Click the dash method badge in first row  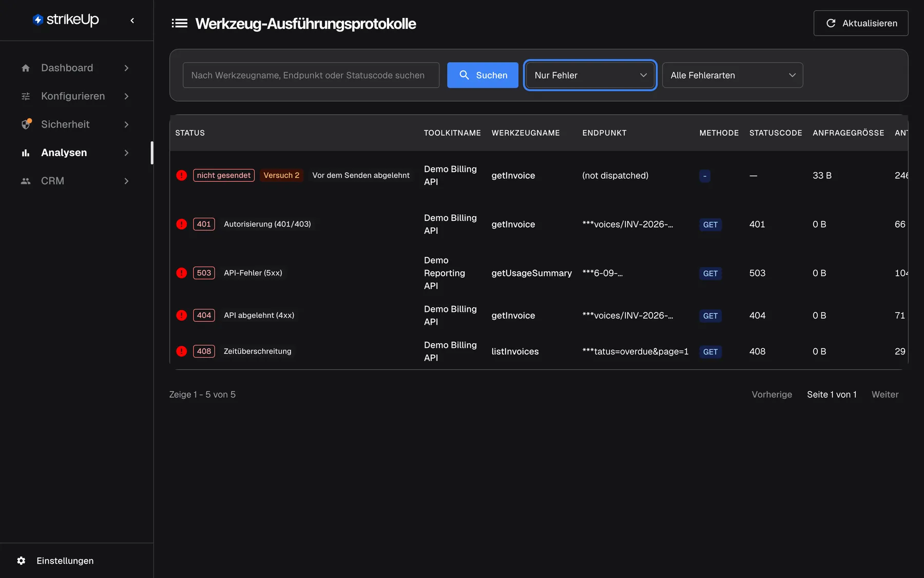pyautogui.click(x=705, y=176)
